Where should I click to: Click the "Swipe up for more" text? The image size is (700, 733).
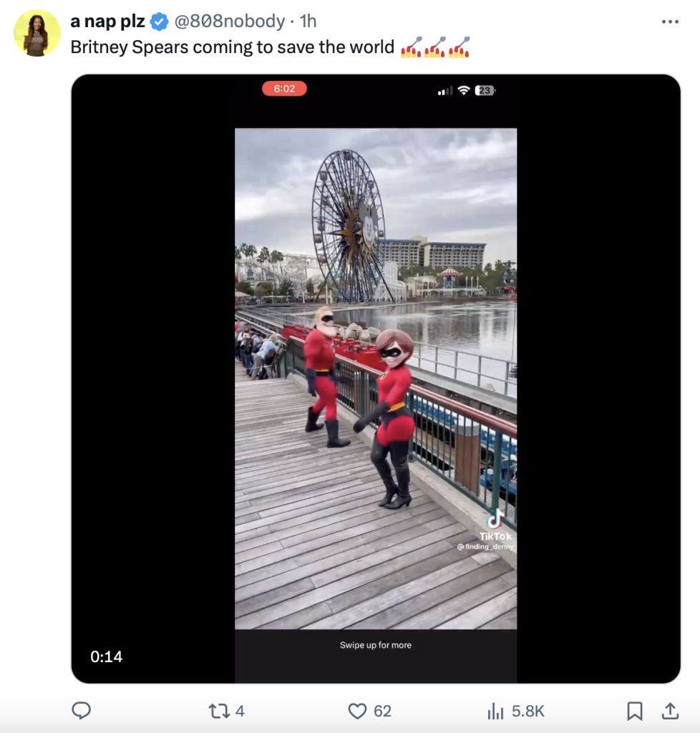tap(376, 645)
